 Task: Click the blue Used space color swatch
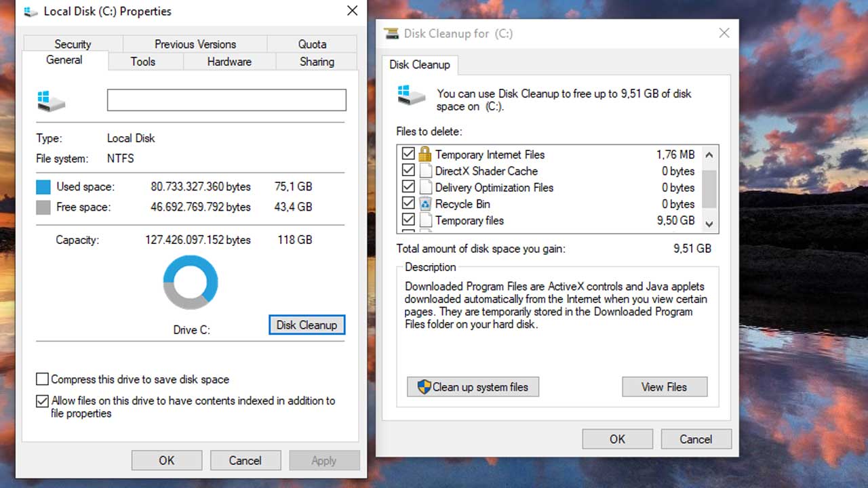click(42, 186)
